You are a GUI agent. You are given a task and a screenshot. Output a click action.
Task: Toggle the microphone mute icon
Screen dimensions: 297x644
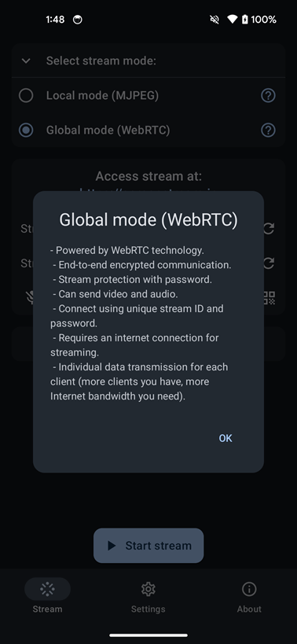click(31, 298)
